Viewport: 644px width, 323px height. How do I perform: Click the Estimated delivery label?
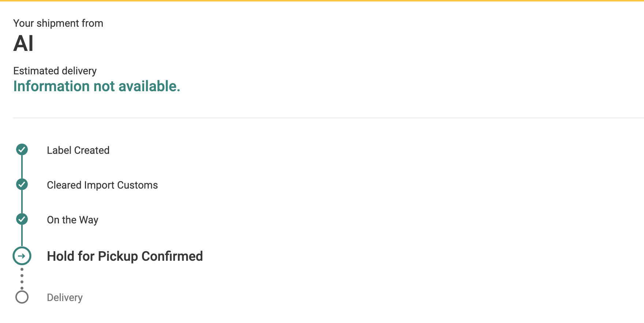click(x=55, y=71)
